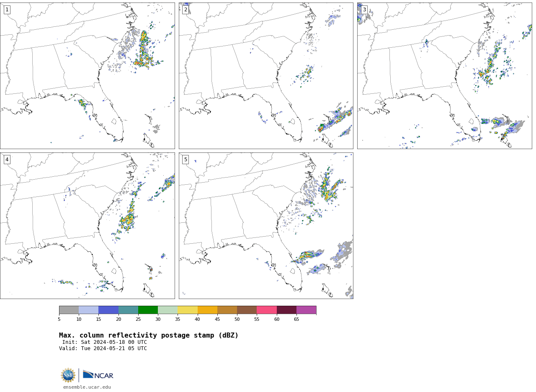The image size is (536, 392).
Task: Click the panel number label 1
Action: pyautogui.click(x=7, y=10)
